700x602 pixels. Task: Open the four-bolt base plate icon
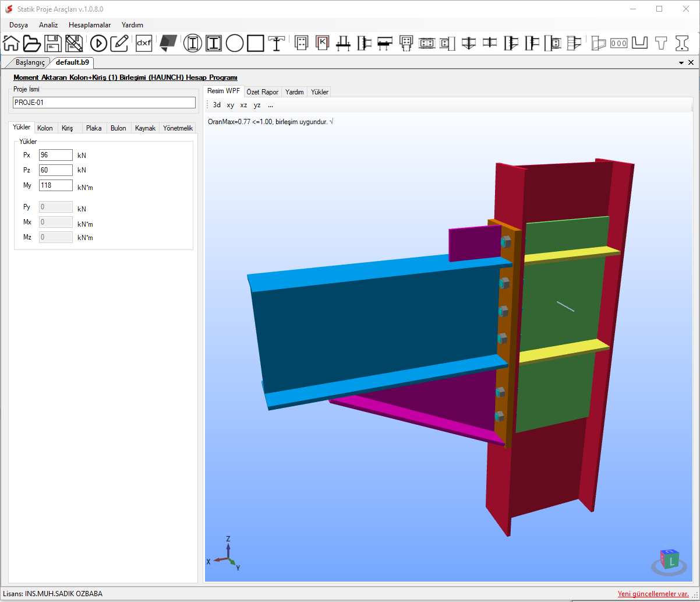(302, 43)
